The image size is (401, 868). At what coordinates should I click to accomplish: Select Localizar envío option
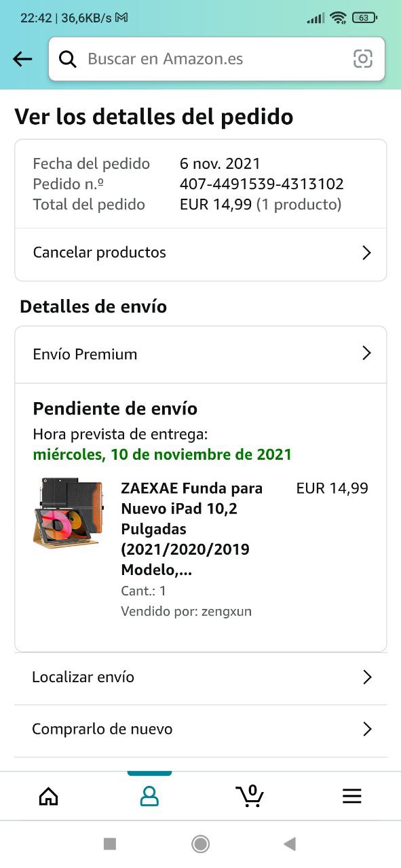coord(201,677)
